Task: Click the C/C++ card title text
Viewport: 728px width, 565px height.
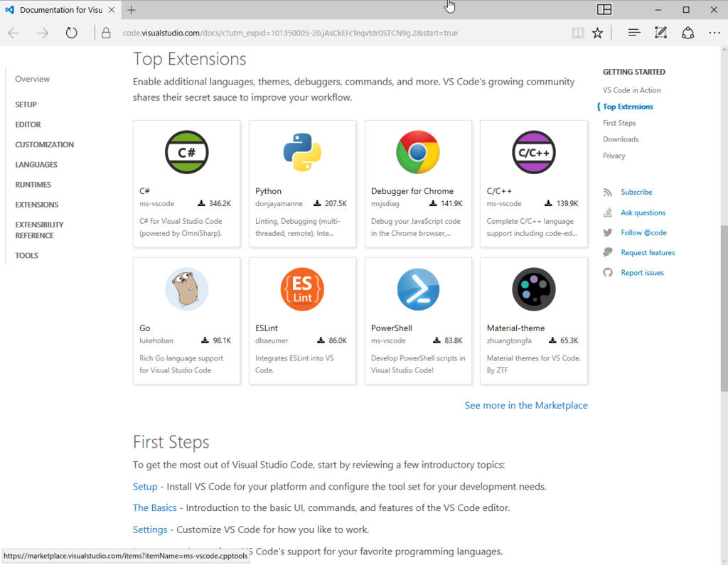Action: coord(499,190)
